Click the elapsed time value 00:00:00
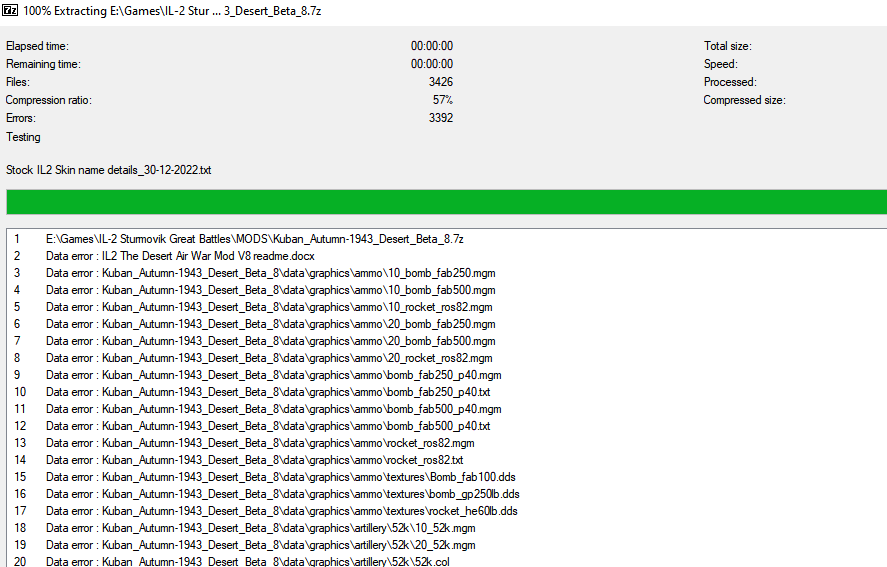Image resolution: width=887 pixels, height=567 pixels. [432, 46]
